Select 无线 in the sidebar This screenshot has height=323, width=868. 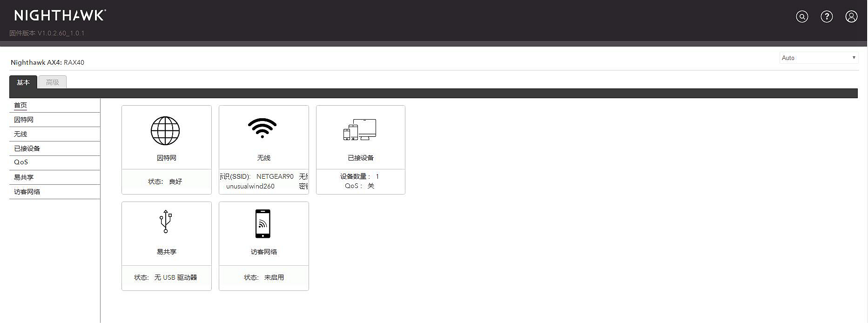(20, 134)
